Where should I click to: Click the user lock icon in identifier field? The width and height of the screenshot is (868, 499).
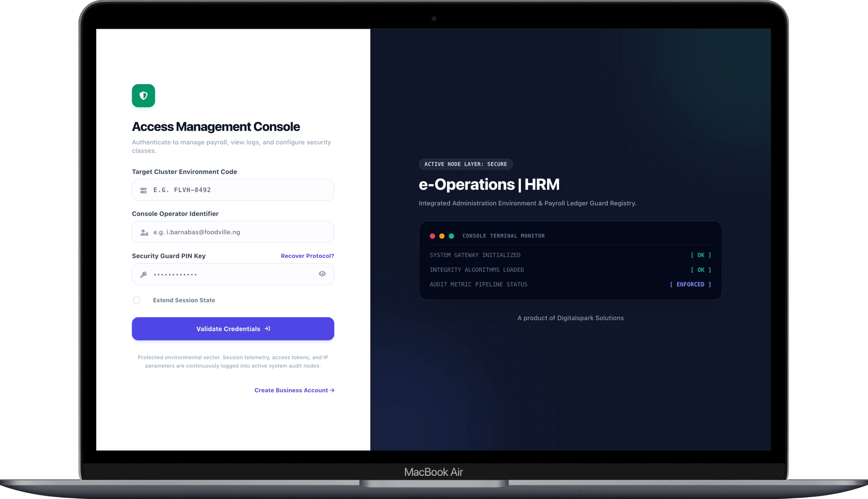[x=144, y=232]
